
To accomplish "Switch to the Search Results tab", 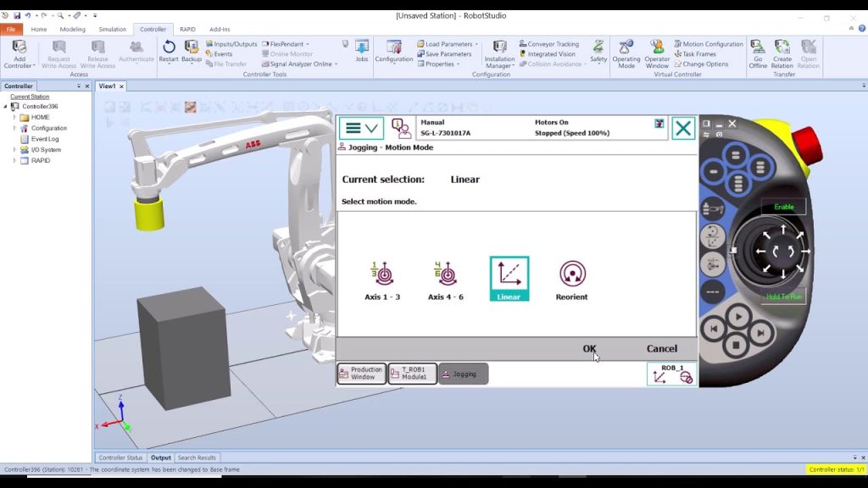I will click(197, 457).
